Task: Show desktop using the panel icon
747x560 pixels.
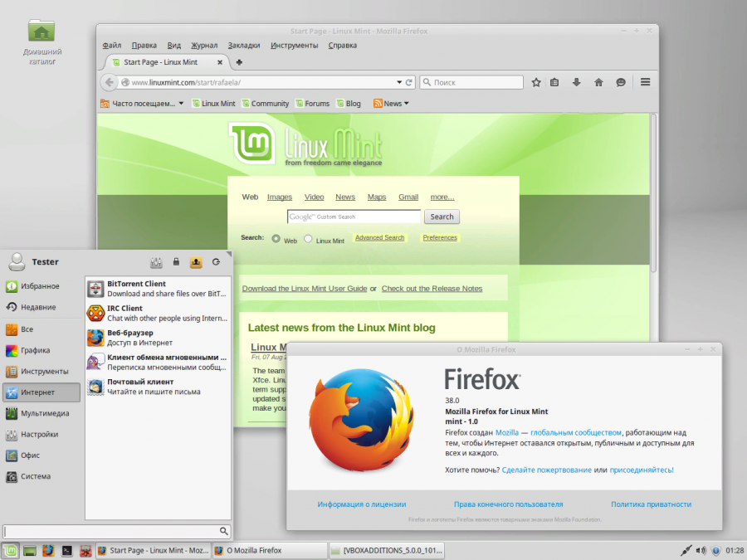Action: (x=30, y=551)
